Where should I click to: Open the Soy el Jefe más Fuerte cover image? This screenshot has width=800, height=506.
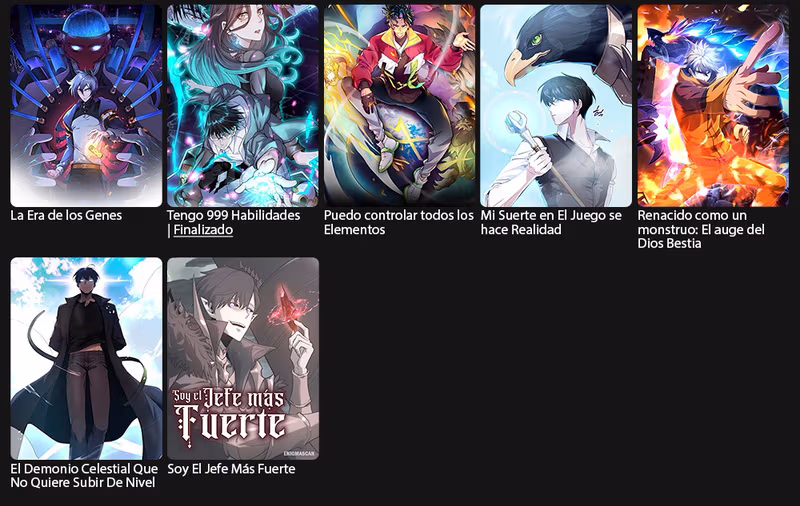coord(243,358)
